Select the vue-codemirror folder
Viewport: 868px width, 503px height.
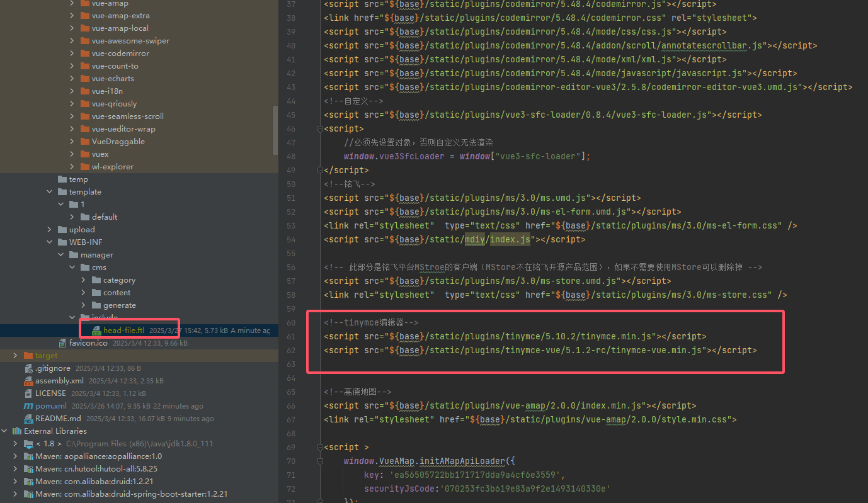120,54
